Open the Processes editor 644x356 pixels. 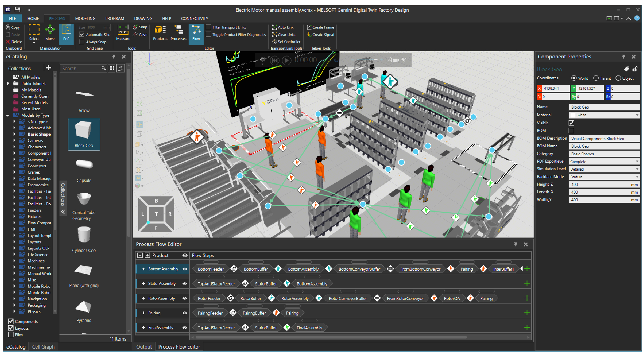point(178,33)
